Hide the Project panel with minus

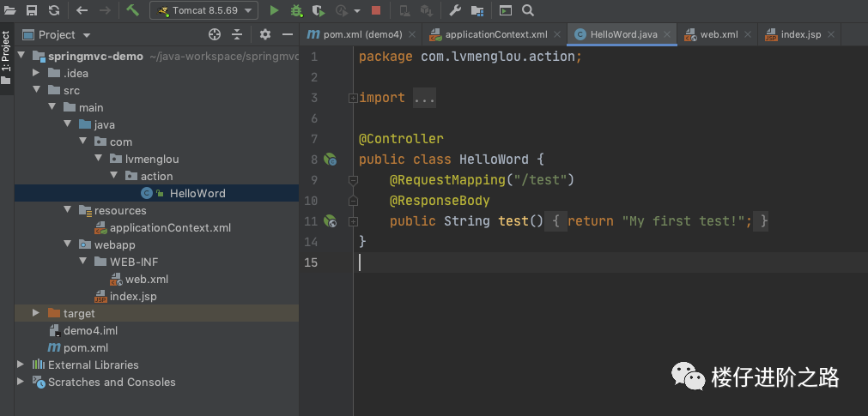click(x=288, y=35)
